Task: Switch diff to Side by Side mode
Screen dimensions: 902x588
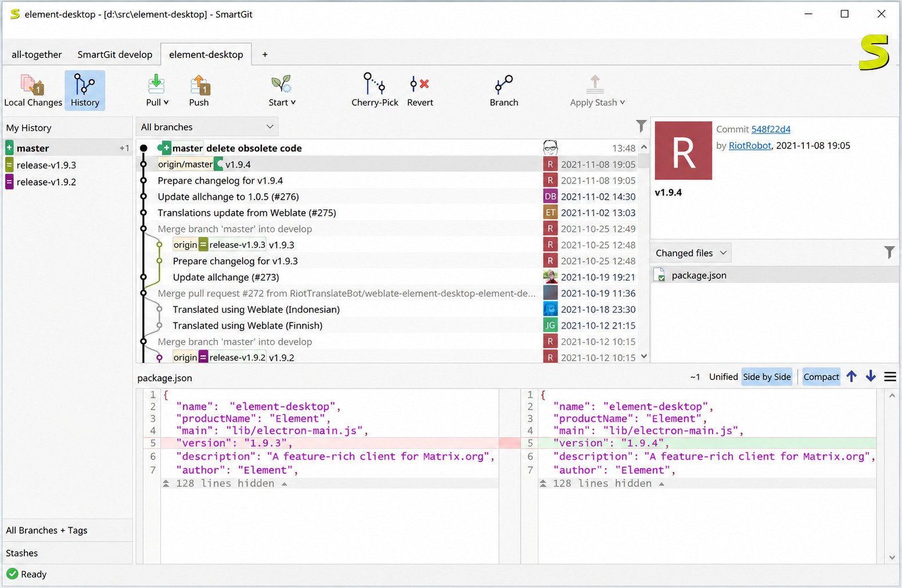Action: click(x=767, y=377)
